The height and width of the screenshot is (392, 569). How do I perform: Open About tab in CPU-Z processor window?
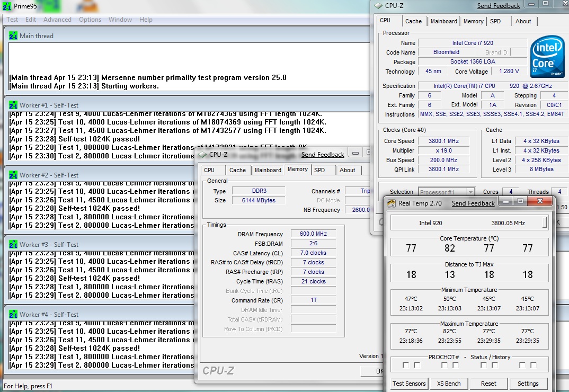click(523, 21)
